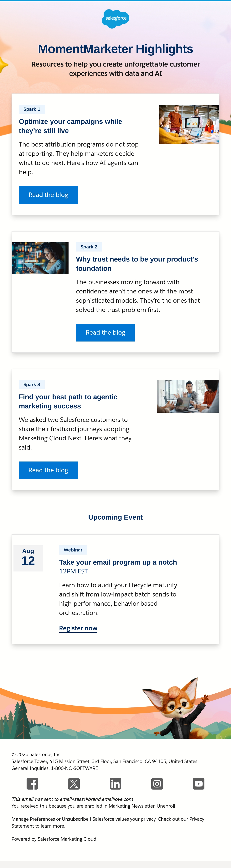Open the woman with tablet image
This screenshot has width=231, height=868.
(x=40, y=258)
